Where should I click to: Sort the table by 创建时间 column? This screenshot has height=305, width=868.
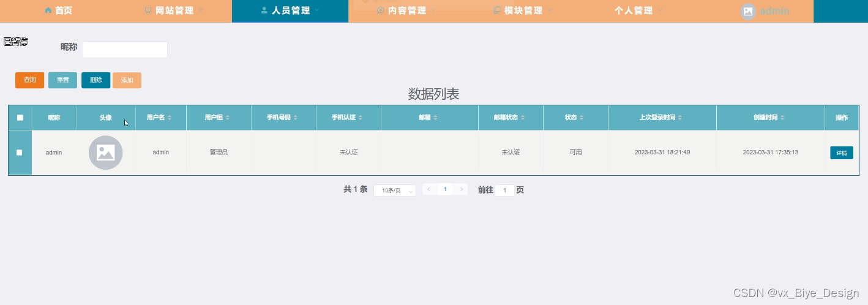click(x=782, y=118)
